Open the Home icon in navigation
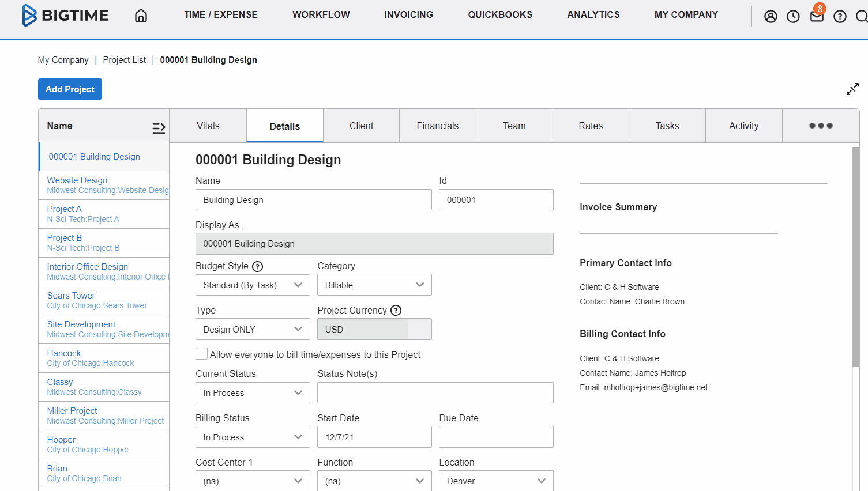The height and width of the screenshot is (491, 868). click(141, 16)
